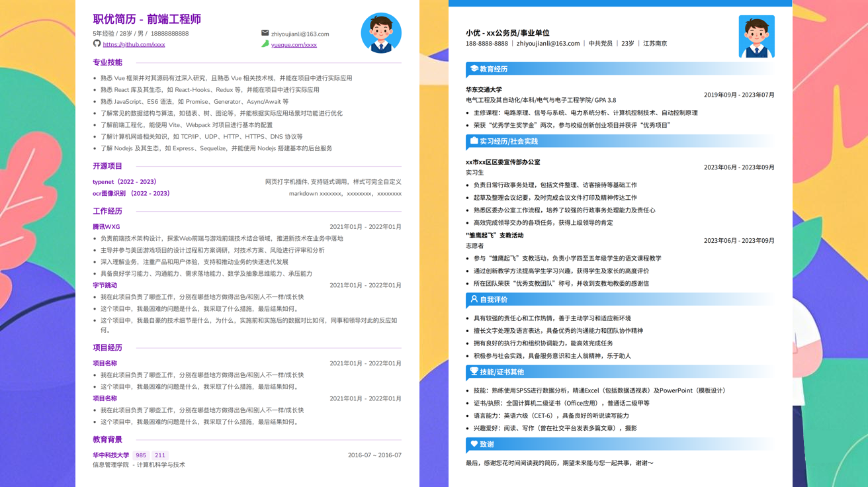This screenshot has width=868, height=487.
Task: Click the bullet about Vite、Webpack 配置
Action: [187, 124]
